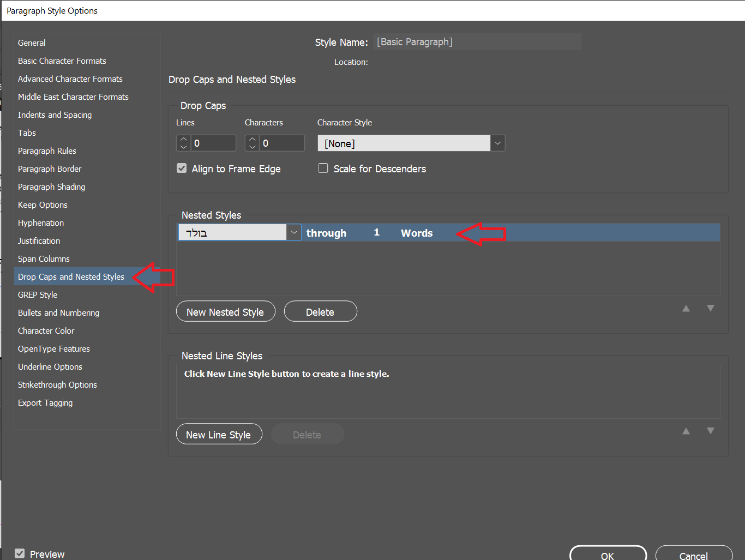Confirm with the OK button
Screen dimensions: 745x560
[x=608, y=554]
